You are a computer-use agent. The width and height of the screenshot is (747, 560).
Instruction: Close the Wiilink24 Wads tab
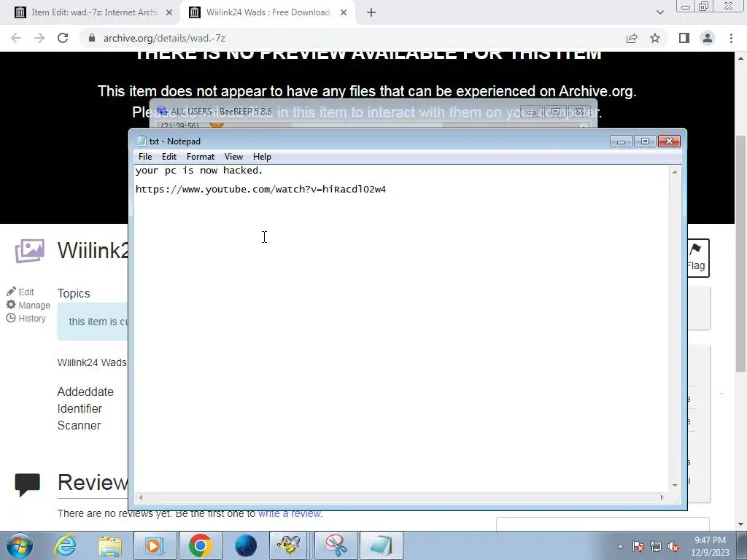click(x=344, y=13)
